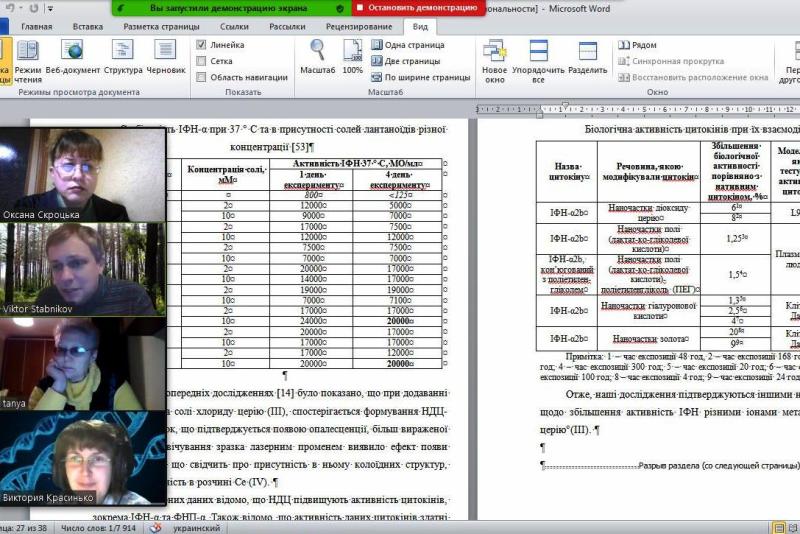Select Viktor Stabnikov video thumbnail
The image size is (800, 534).
tap(83, 269)
